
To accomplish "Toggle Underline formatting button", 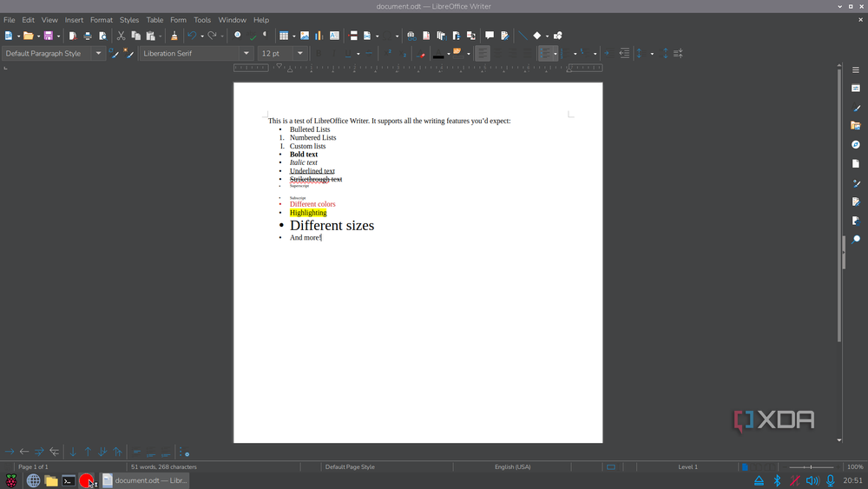I will pyautogui.click(x=348, y=53).
